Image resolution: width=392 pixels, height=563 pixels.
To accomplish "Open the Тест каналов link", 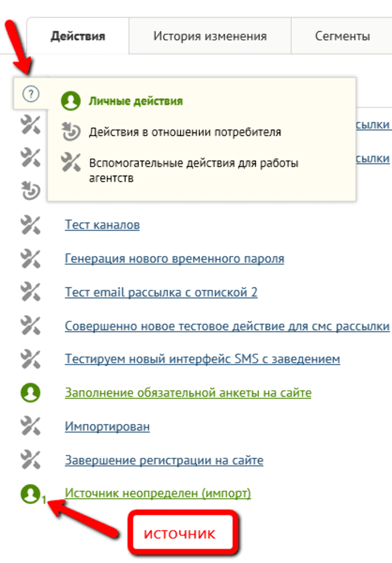I will point(102,225).
